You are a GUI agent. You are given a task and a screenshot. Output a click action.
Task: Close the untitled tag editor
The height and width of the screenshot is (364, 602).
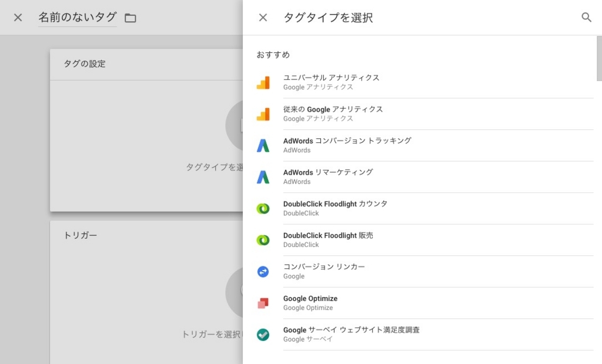tap(18, 17)
